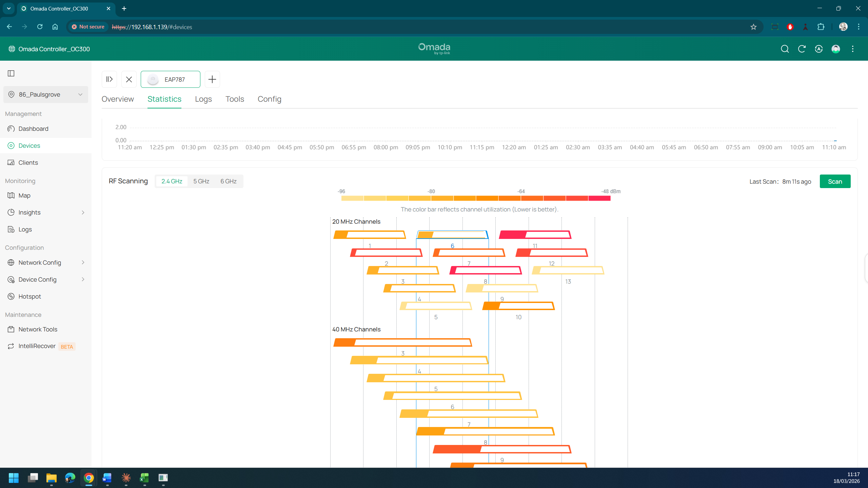Open the Map monitoring page
This screenshot has width=868, height=488.
coord(24,196)
